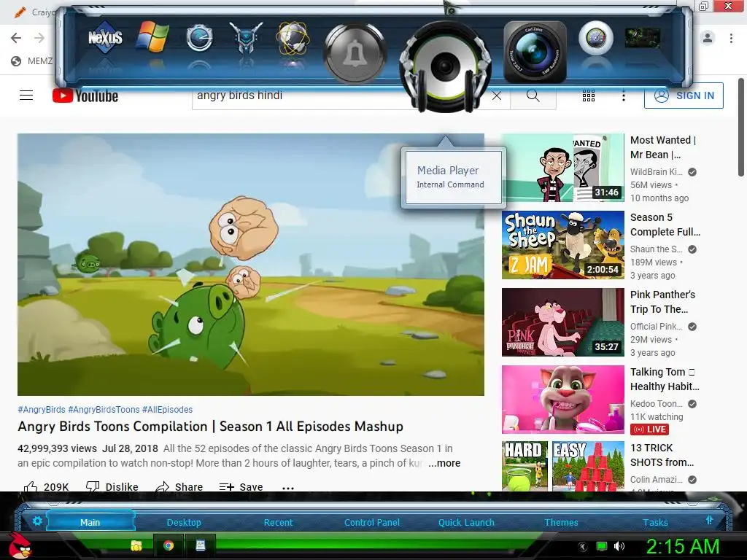Screen dimensions: 747x560
Task: Click Chrome back arrow
Action: 16,38
